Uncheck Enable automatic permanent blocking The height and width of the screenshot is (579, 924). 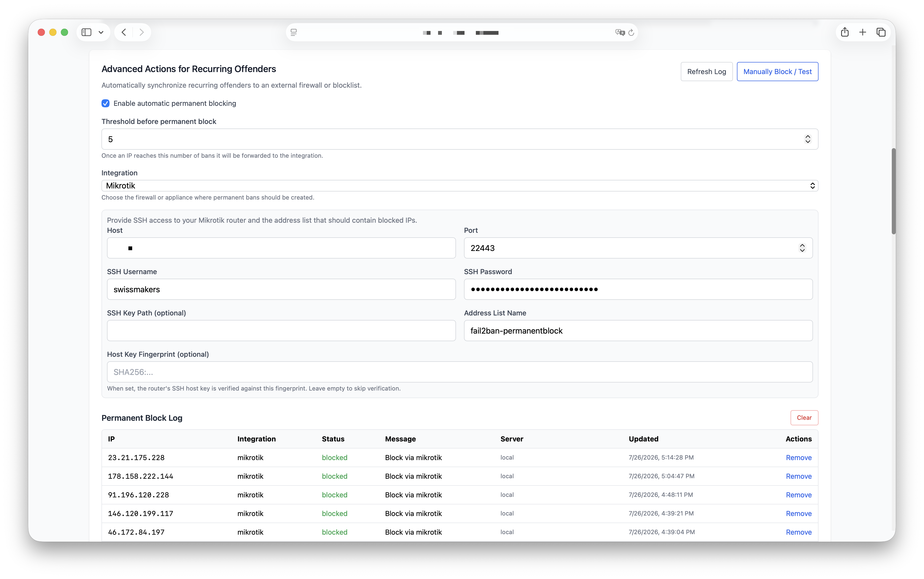point(105,103)
